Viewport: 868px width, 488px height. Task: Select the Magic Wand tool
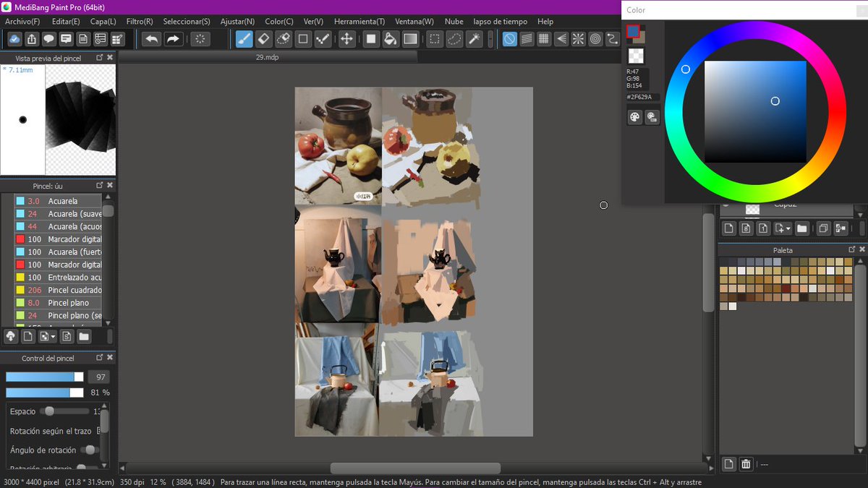click(x=475, y=39)
